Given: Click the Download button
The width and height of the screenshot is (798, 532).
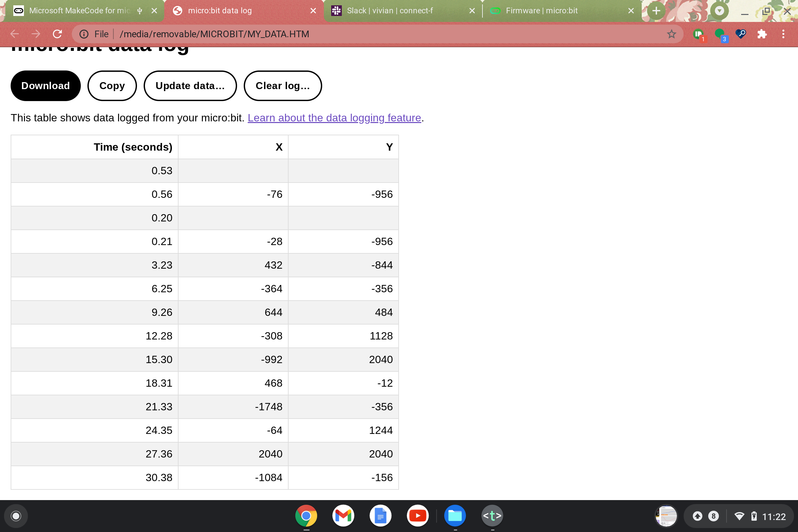Looking at the screenshot, I should pyautogui.click(x=46, y=86).
